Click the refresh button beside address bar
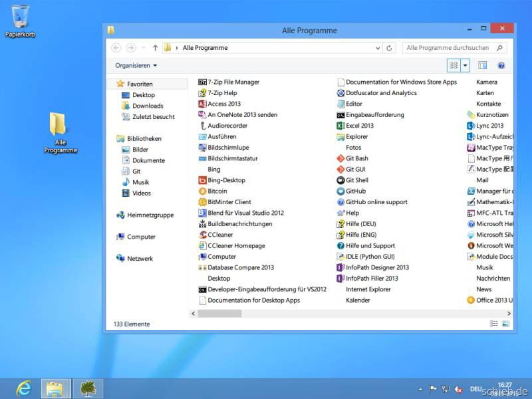This screenshot has width=532, height=399. coord(390,48)
